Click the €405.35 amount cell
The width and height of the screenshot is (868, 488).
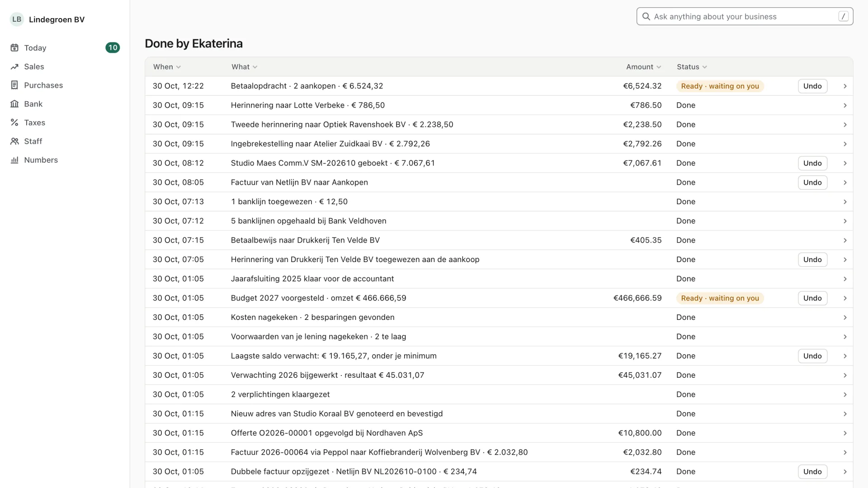[646, 240]
